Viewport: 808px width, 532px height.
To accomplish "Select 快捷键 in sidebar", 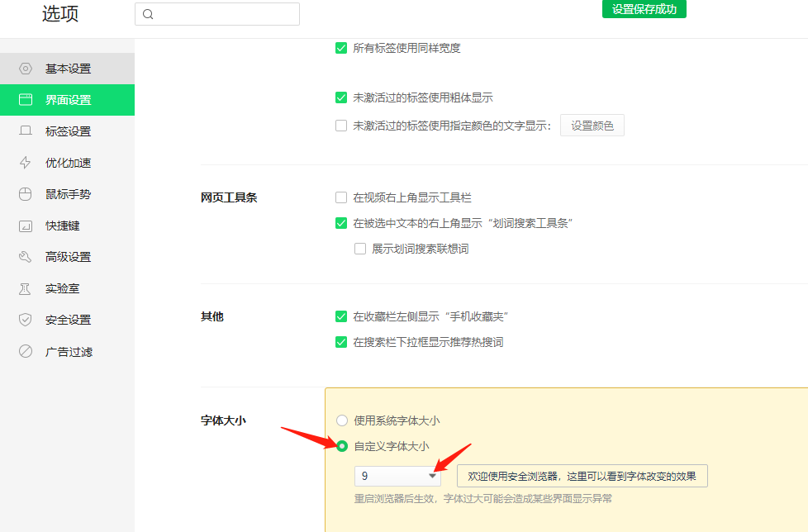I will pyautogui.click(x=67, y=226).
